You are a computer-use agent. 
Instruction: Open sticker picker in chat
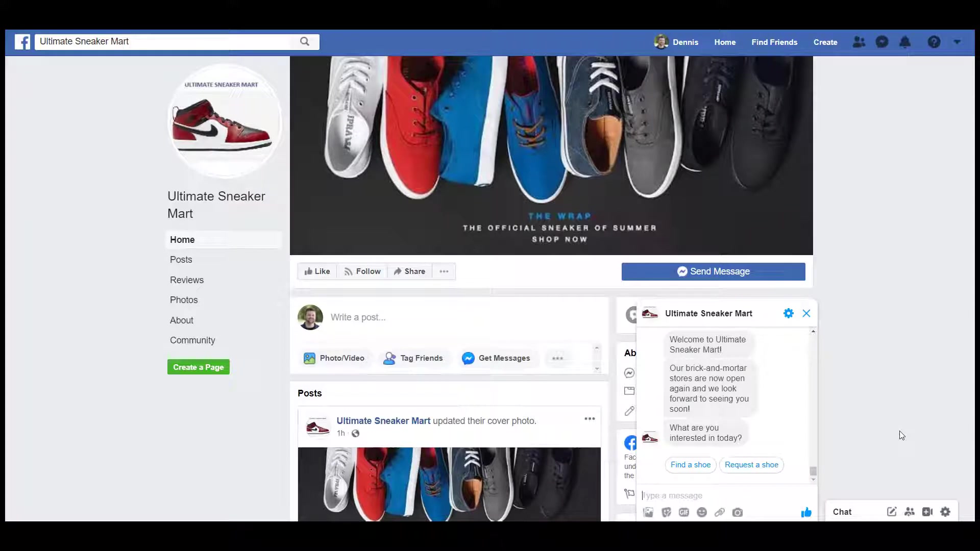666,512
